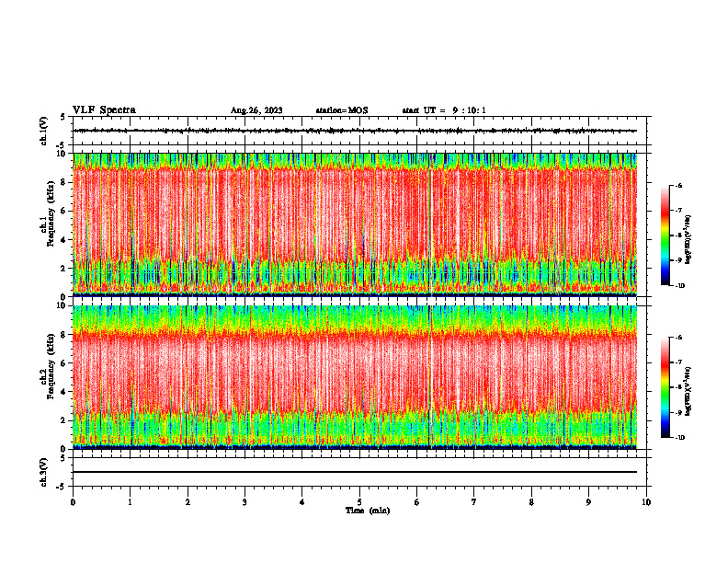Image resolution: width=728 pixels, height=563 pixels.
Task: Click the ch.2 'Frequency (kHz)' axis label
Action: tap(51, 366)
